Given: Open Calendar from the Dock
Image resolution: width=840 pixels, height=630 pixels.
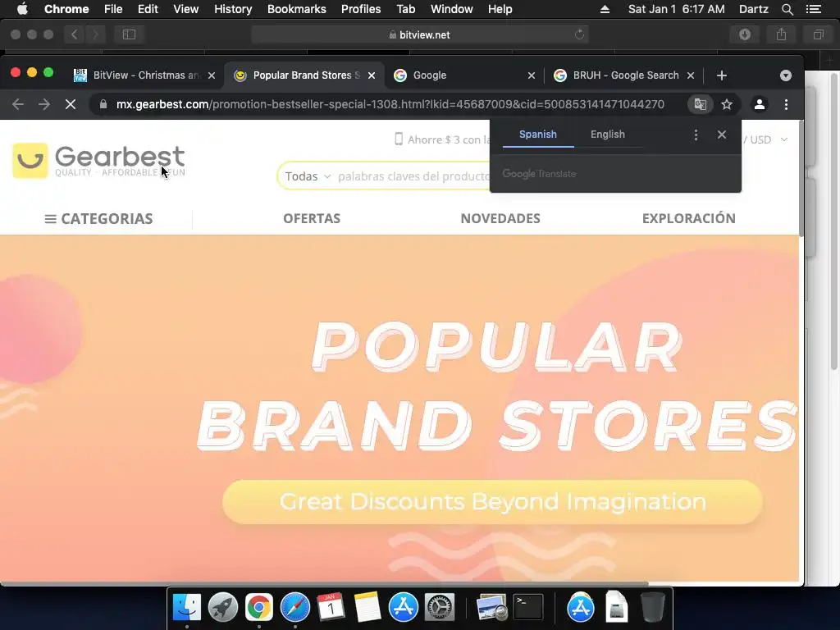Looking at the screenshot, I should [331, 608].
